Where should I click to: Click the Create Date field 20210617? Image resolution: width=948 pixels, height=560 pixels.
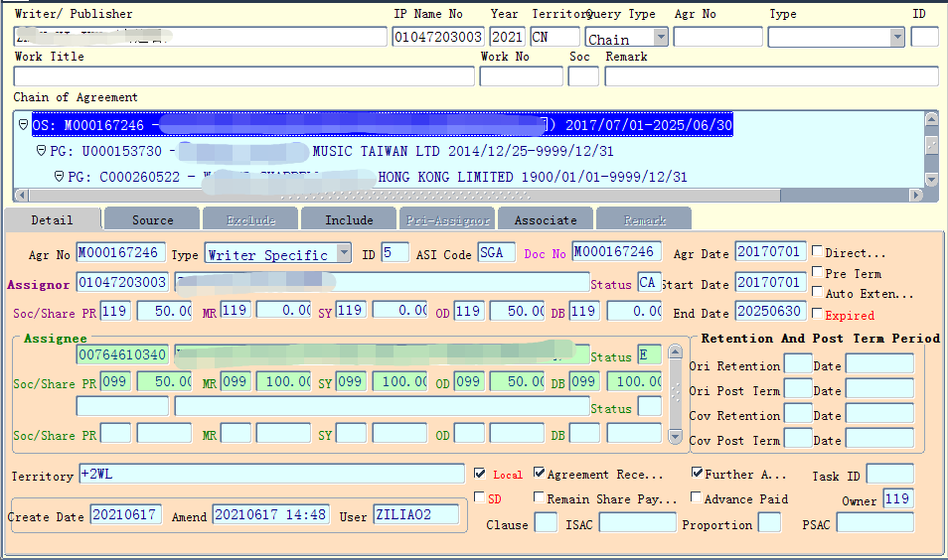point(126,514)
